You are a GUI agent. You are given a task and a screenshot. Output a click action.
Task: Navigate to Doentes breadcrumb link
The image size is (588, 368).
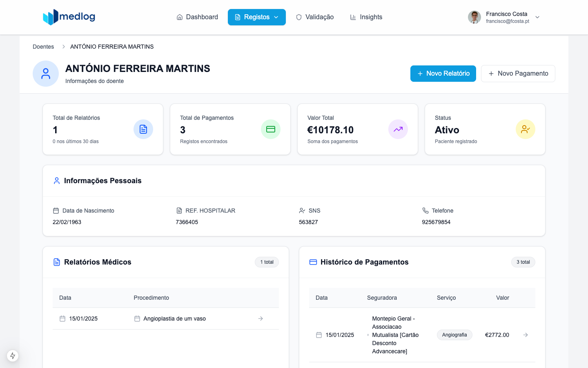click(x=43, y=47)
